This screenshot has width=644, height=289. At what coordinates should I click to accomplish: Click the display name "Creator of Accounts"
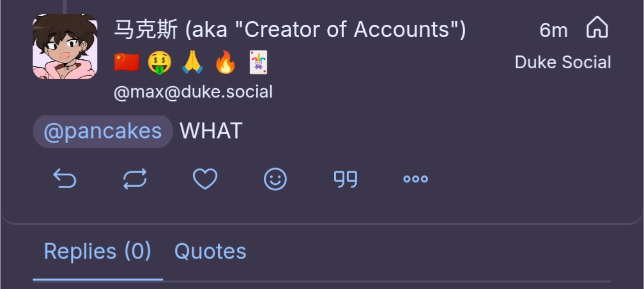290,29
